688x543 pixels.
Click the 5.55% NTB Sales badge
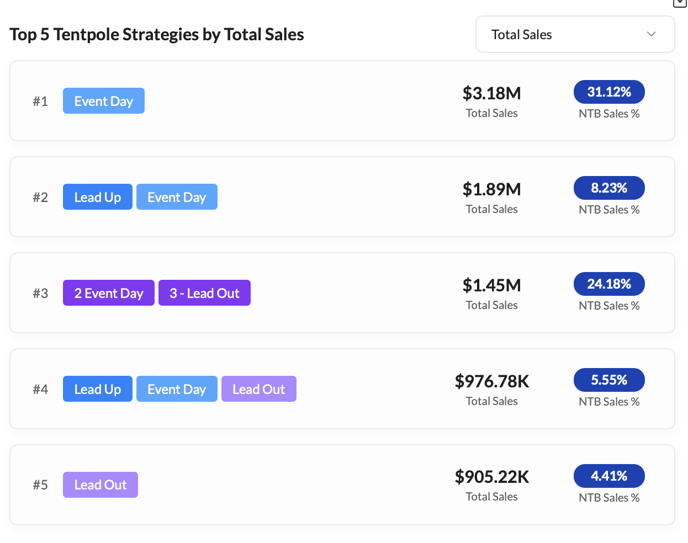tap(609, 380)
